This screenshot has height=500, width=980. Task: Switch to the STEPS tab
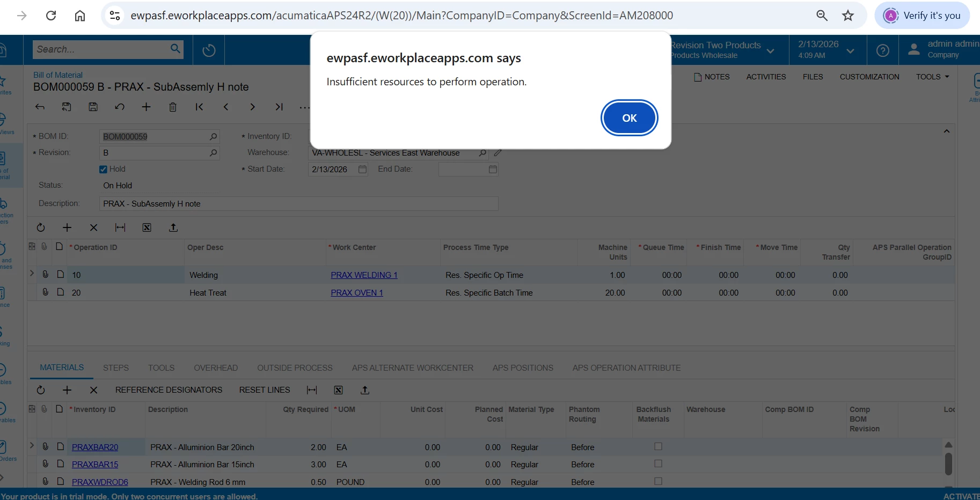pos(116,368)
